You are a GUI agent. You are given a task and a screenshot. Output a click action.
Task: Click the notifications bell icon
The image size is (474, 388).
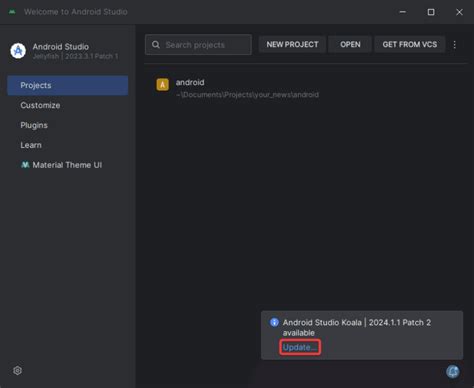tap(453, 371)
